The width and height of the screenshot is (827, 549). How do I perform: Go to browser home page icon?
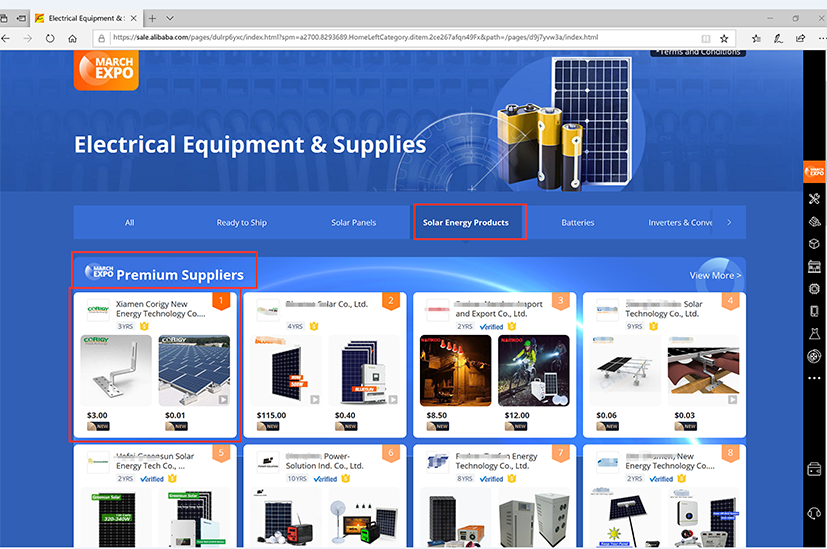pyautogui.click(x=72, y=38)
